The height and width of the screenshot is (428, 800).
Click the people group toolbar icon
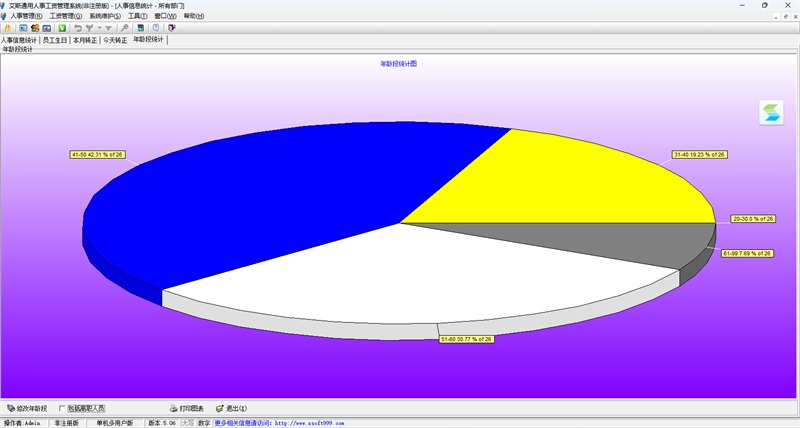click(x=35, y=28)
